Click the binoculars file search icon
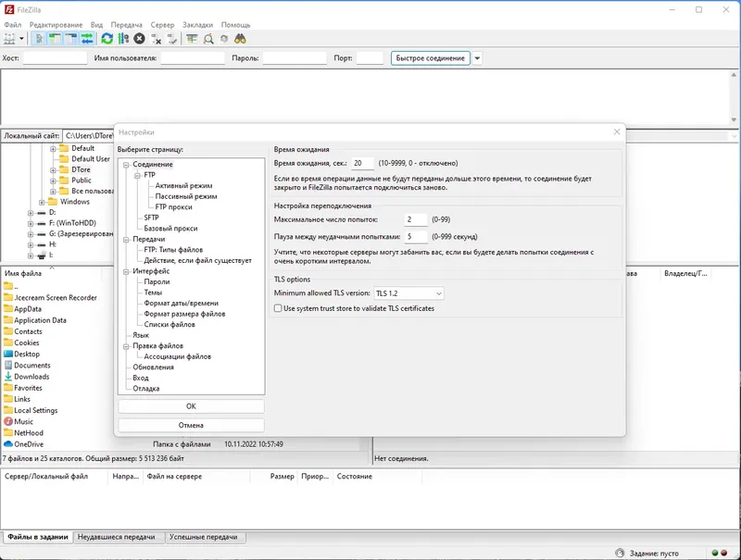The image size is (741, 560). click(240, 39)
